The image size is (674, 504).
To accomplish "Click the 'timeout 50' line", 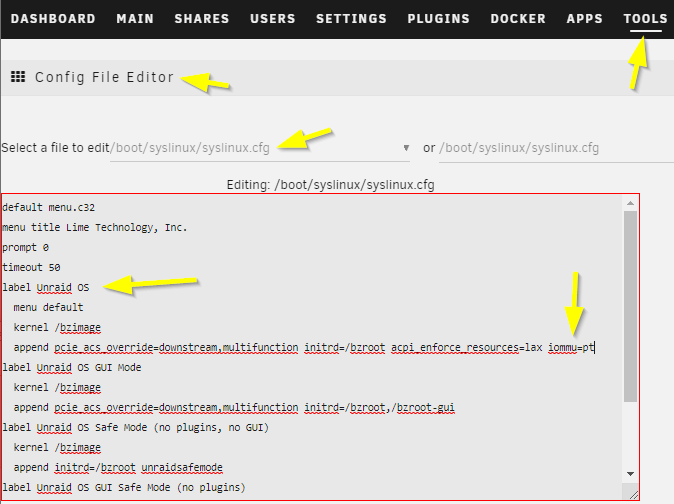I will [x=31, y=267].
